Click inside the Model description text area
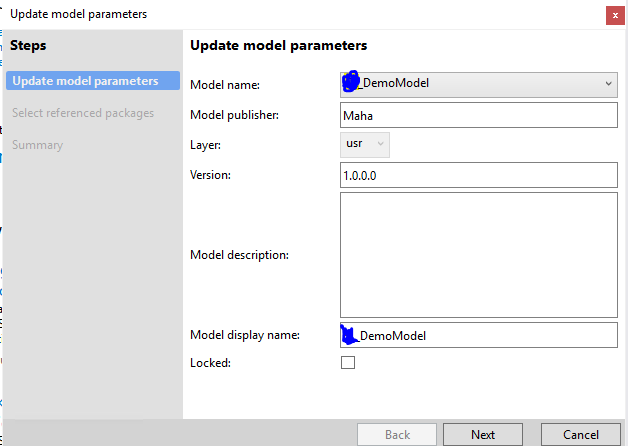This screenshot has width=628, height=446. [479, 253]
